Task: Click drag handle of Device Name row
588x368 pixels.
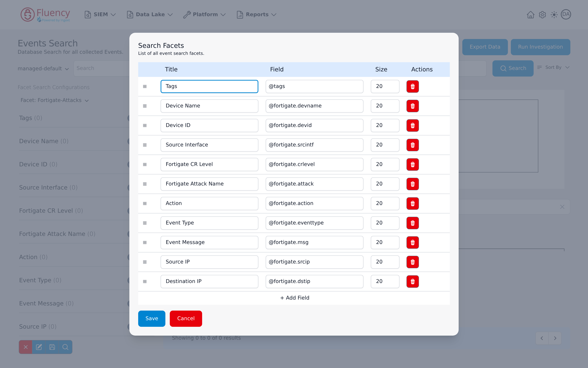Action: [x=145, y=106]
